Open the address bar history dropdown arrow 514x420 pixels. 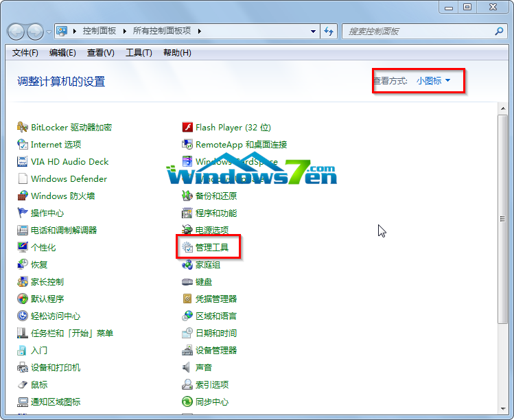coord(313,32)
